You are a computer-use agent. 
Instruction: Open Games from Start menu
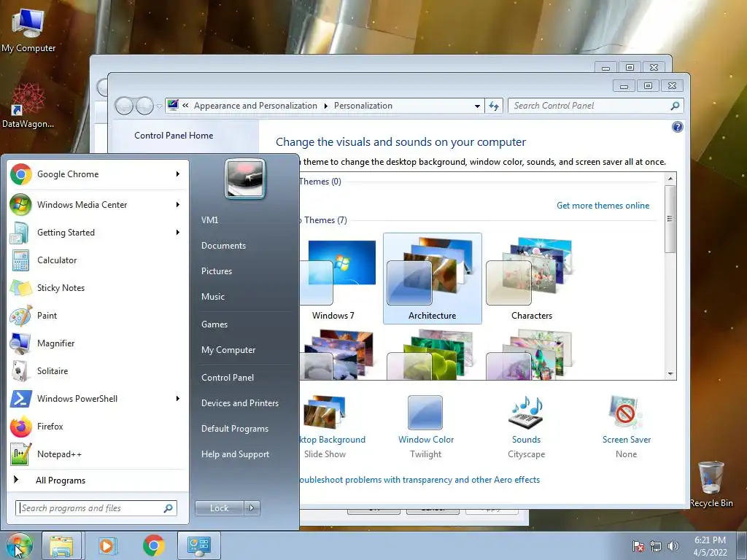214,324
